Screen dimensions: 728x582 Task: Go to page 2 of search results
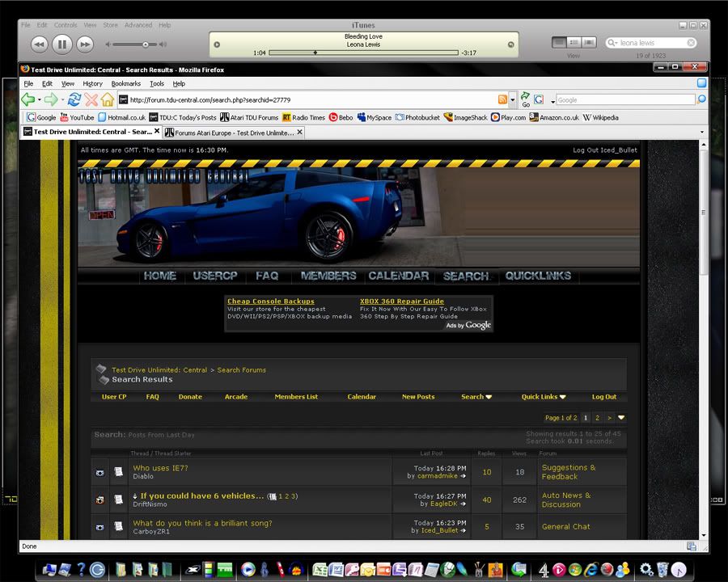click(597, 418)
